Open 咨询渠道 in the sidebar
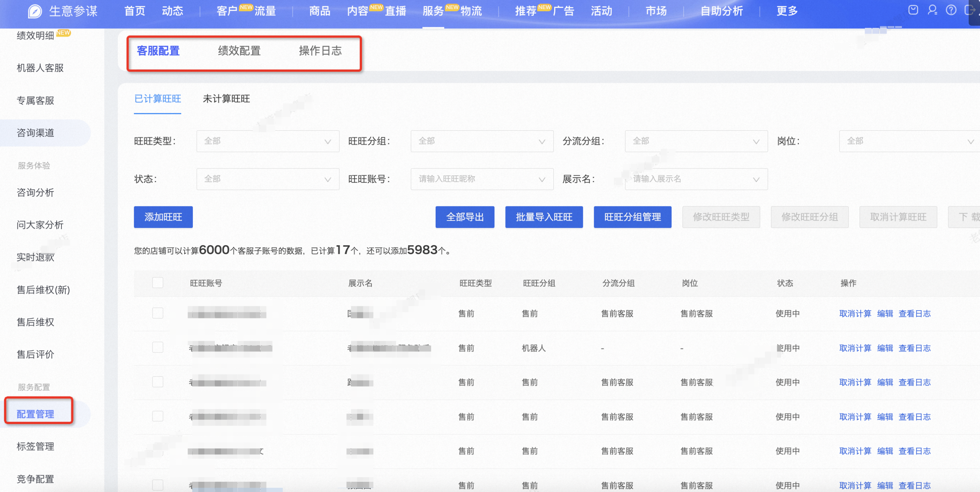The image size is (980, 492). point(35,133)
